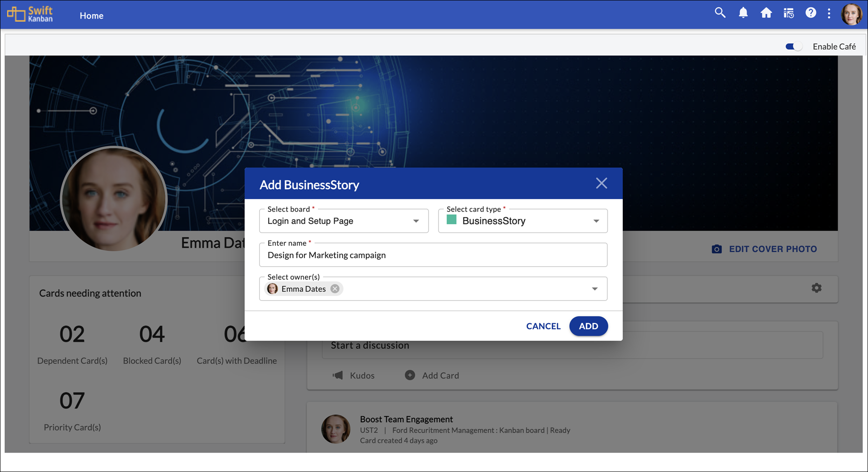Click the Home menu item

pyautogui.click(x=92, y=16)
